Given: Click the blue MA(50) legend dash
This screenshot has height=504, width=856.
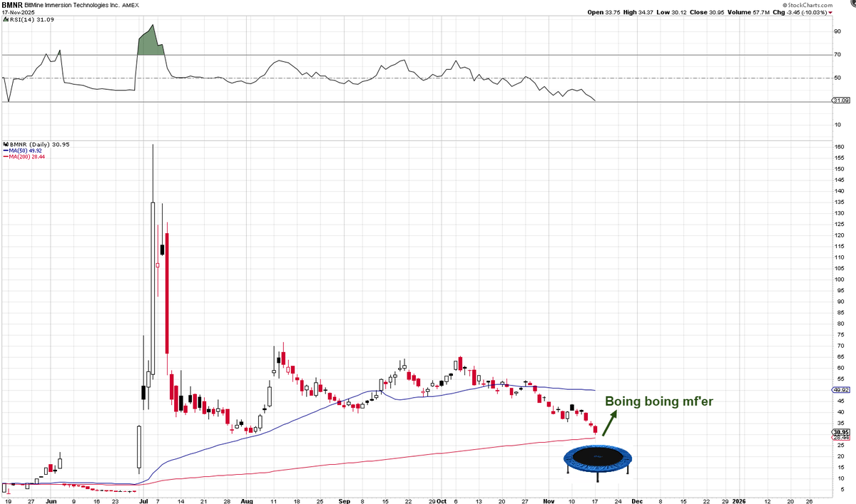Looking at the screenshot, I should (5, 150).
